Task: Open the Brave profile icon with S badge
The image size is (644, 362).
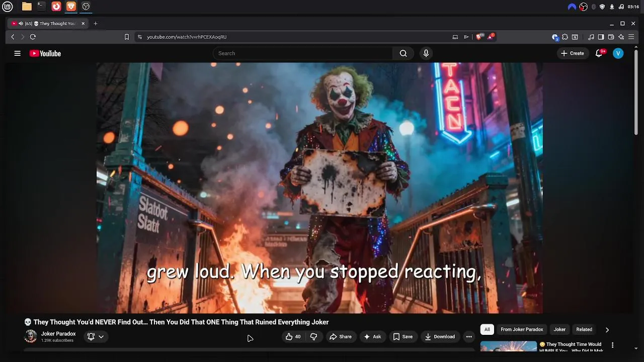Action: 555,37
